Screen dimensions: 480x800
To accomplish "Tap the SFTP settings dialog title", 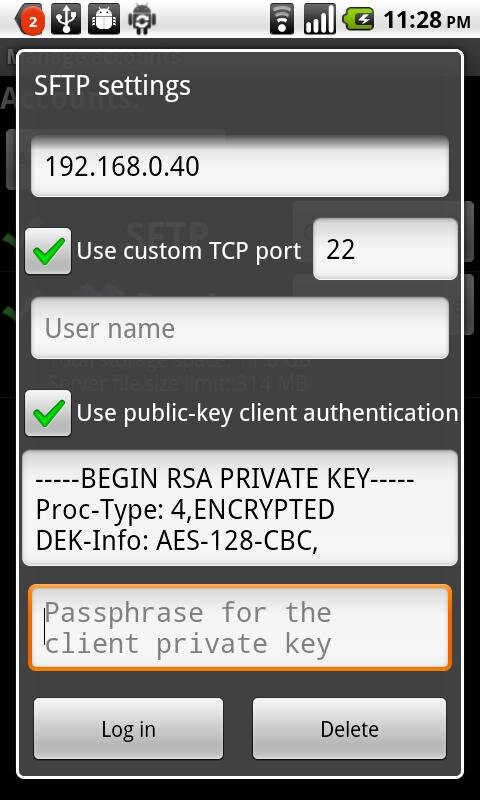I will point(112,85).
